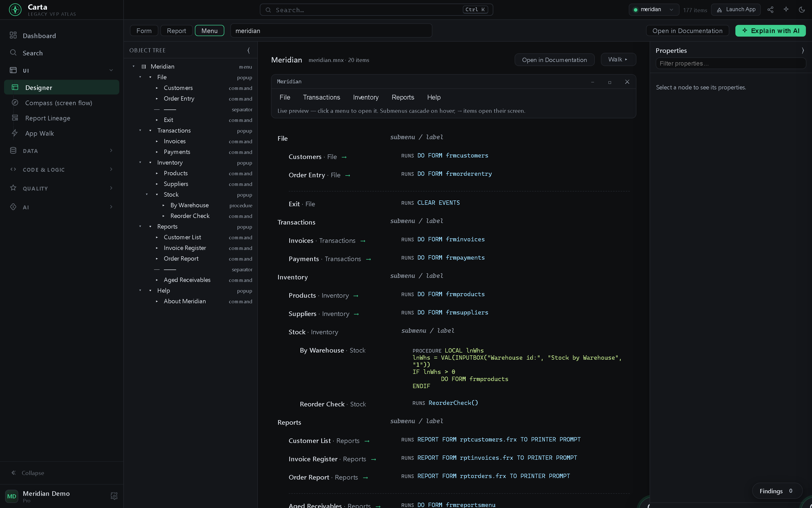Click the Carta compass logo icon
This screenshot has width=812, height=508.
[15, 10]
